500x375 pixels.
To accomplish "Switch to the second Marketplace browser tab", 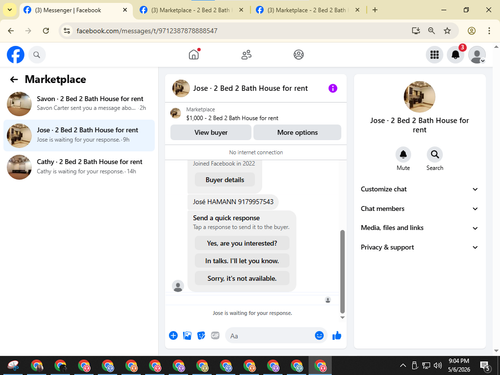I will click(191, 10).
